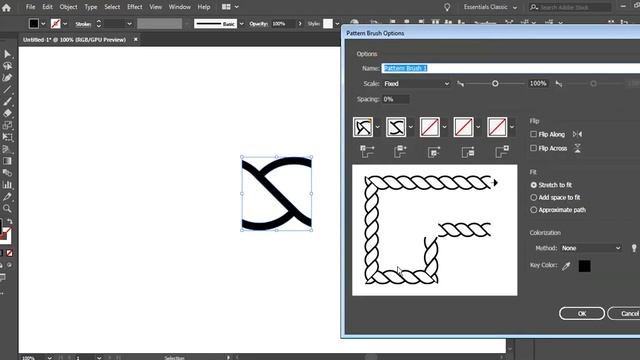Click the Discover lightbulb icon in top bar
This screenshot has width=640, height=360.
[447, 7]
